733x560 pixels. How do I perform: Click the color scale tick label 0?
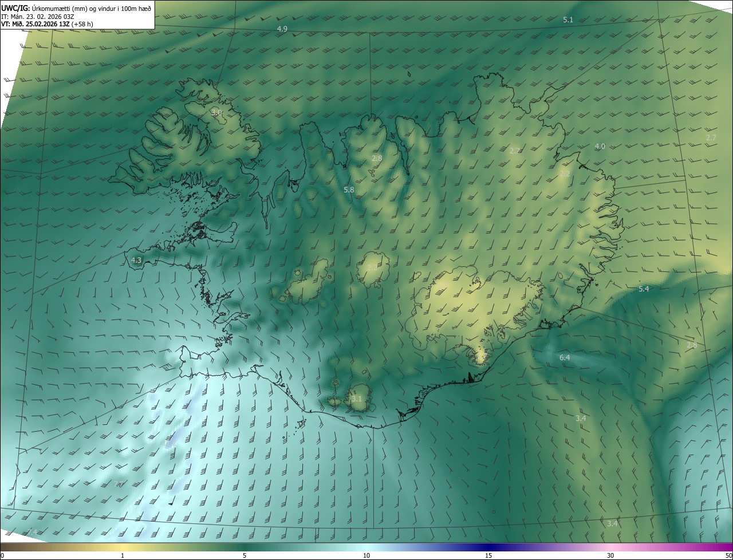coord(2,555)
